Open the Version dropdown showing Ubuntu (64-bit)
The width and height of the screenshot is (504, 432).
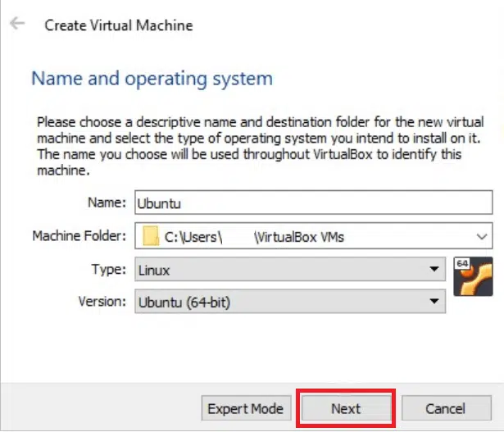click(290, 302)
